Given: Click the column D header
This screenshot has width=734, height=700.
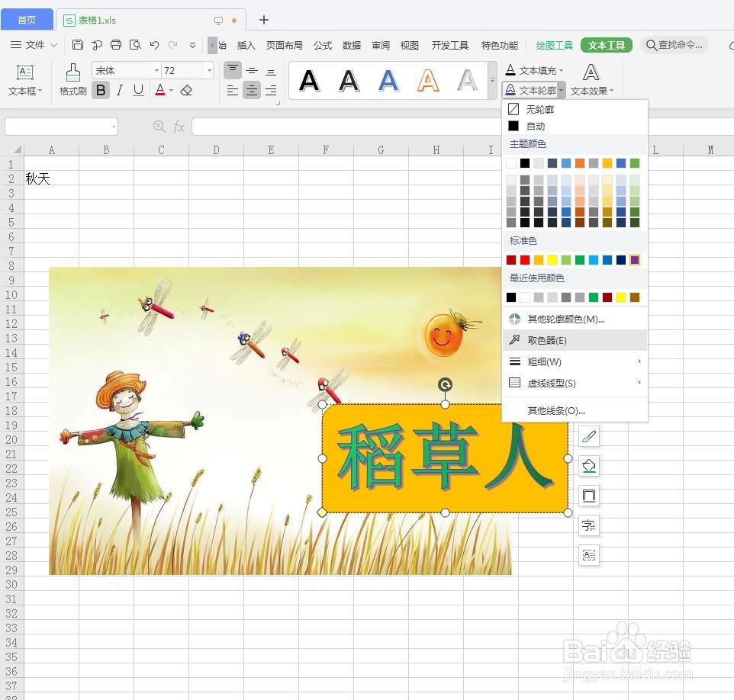Looking at the screenshot, I should click(216, 149).
